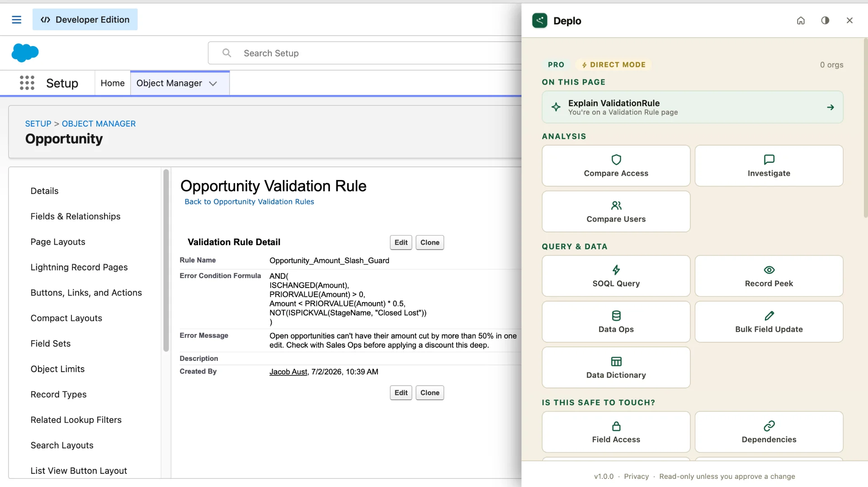Go back to Opportunity Validation Rules
This screenshot has height=487, width=868.
[249, 202]
